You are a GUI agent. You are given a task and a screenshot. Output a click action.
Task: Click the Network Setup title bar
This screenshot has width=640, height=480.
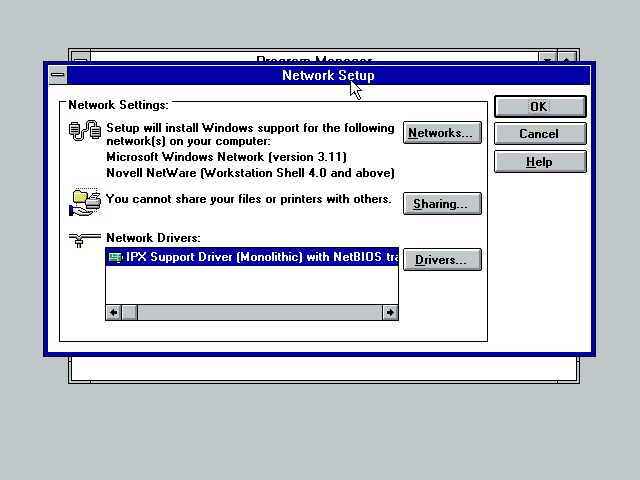329,75
